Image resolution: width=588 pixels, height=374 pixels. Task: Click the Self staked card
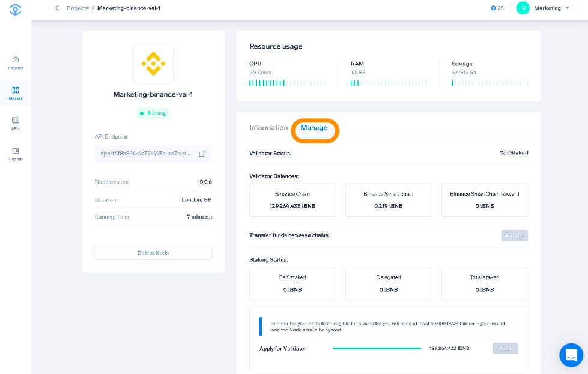click(292, 283)
